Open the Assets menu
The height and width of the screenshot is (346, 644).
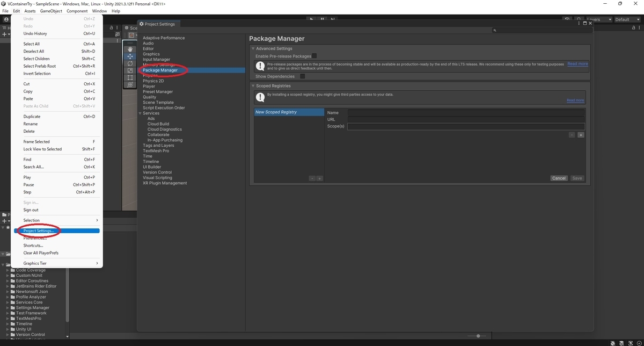click(x=30, y=11)
